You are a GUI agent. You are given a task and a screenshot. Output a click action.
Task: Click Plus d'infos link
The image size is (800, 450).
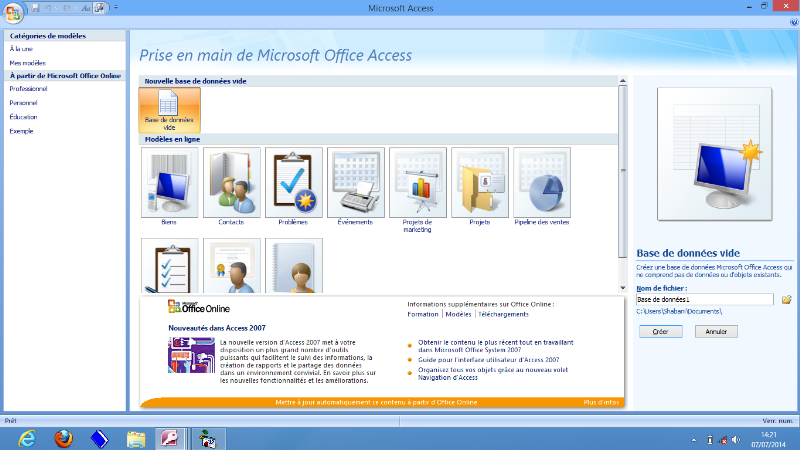click(x=601, y=403)
